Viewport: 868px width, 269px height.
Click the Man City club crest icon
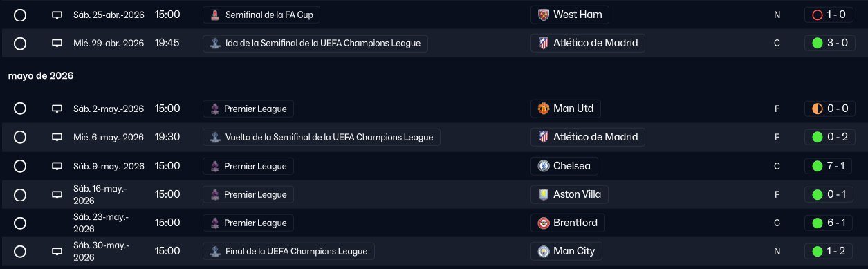click(x=544, y=251)
